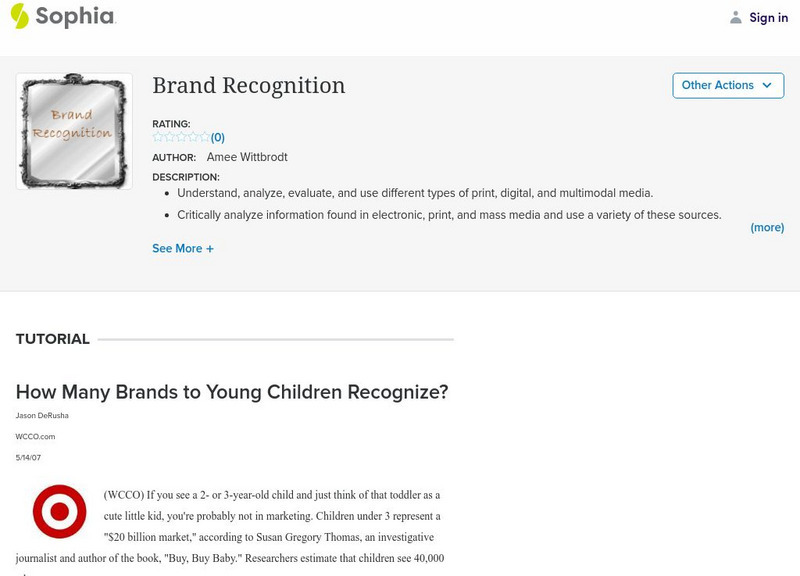The width and height of the screenshot is (800, 576).
Task: Click the Target bullseye logo in the article
Action: [x=59, y=512]
